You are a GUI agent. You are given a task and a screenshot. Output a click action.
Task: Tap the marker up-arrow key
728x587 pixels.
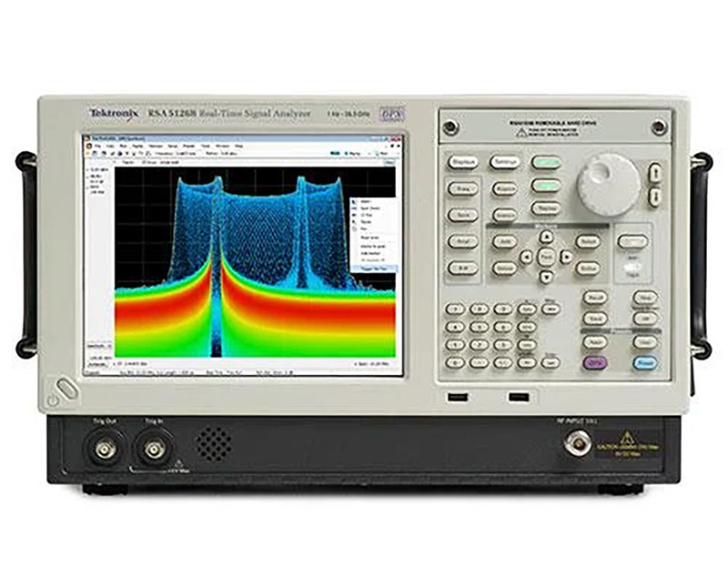coord(548,238)
